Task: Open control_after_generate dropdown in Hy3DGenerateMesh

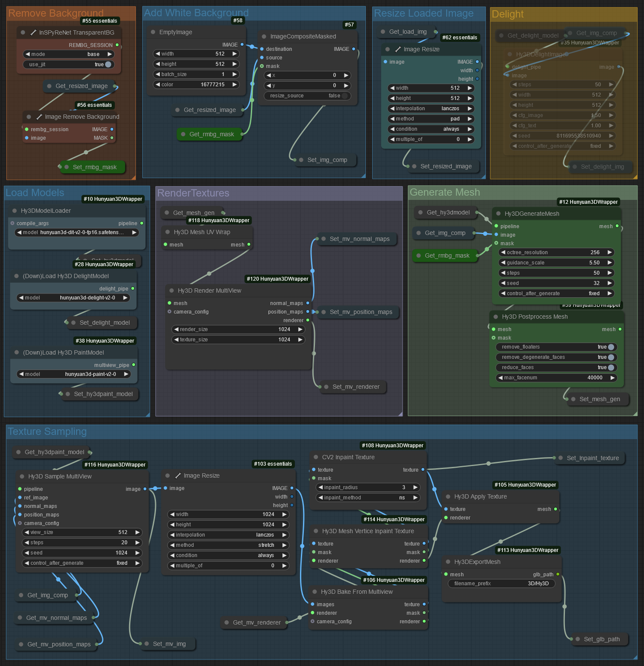Action: click(x=556, y=293)
